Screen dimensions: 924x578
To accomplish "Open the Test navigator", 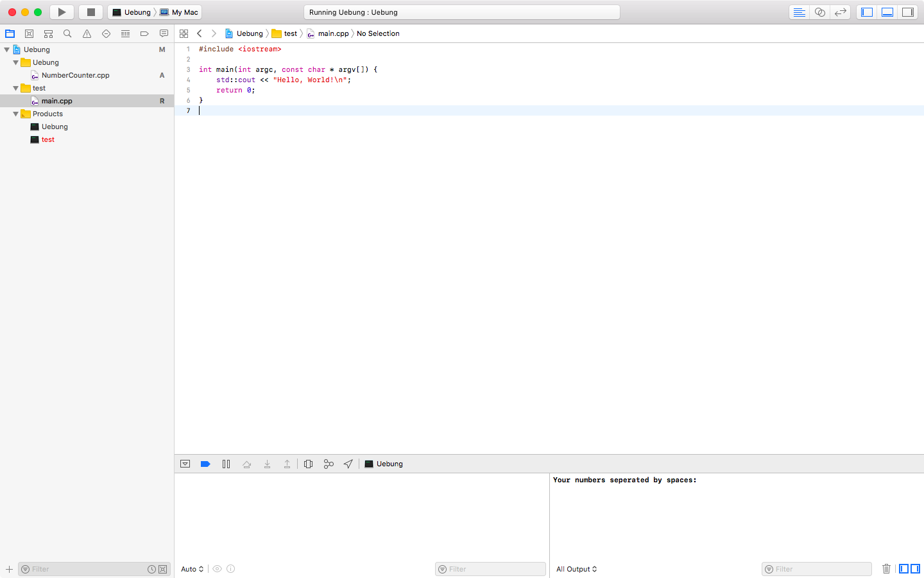I will pos(106,33).
